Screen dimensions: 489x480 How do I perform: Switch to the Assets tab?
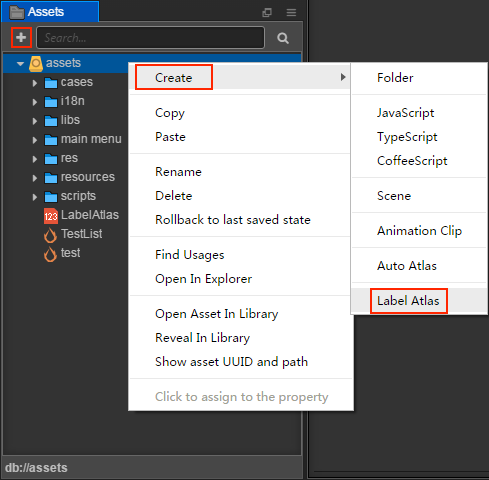[50, 12]
